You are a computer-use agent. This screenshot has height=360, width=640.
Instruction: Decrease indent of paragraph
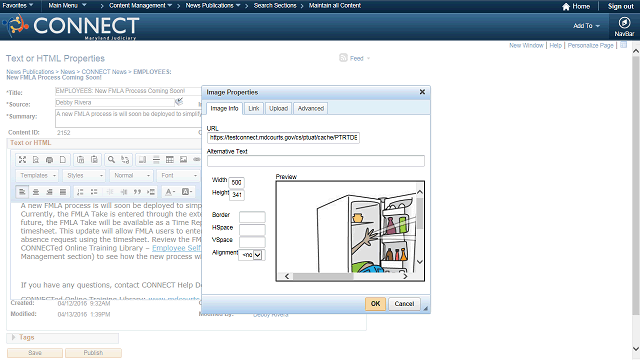tap(110, 192)
